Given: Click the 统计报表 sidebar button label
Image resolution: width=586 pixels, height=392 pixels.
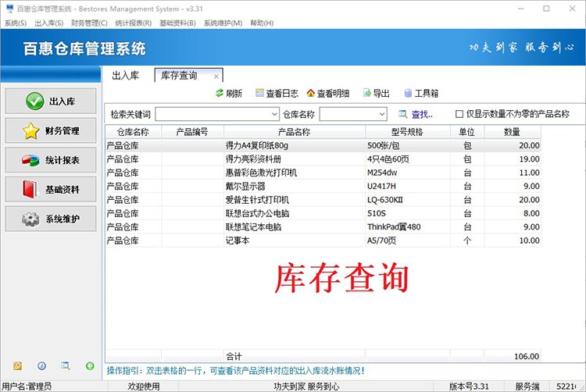Looking at the screenshot, I should pos(62,160).
